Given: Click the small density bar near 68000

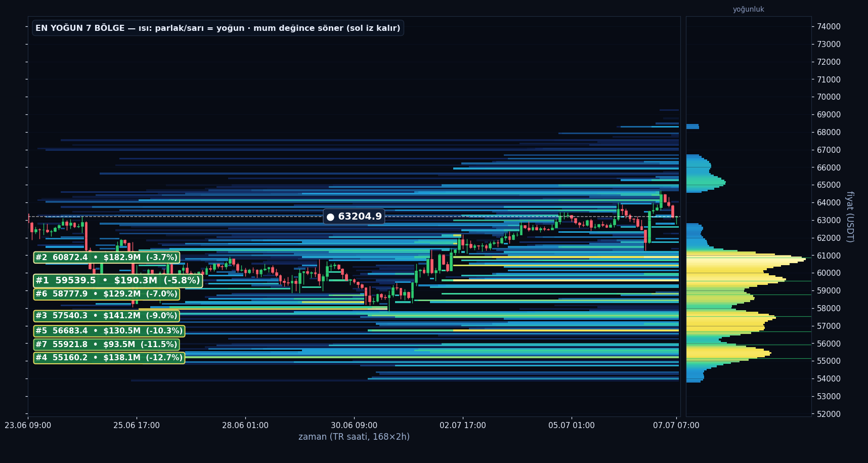Looking at the screenshot, I should point(692,127).
